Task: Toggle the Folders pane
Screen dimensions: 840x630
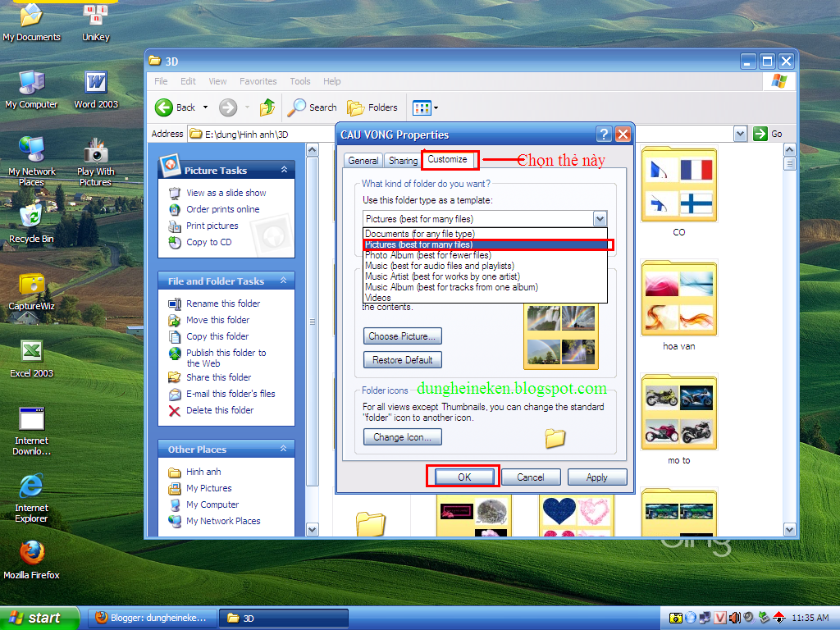Action: coord(372,107)
